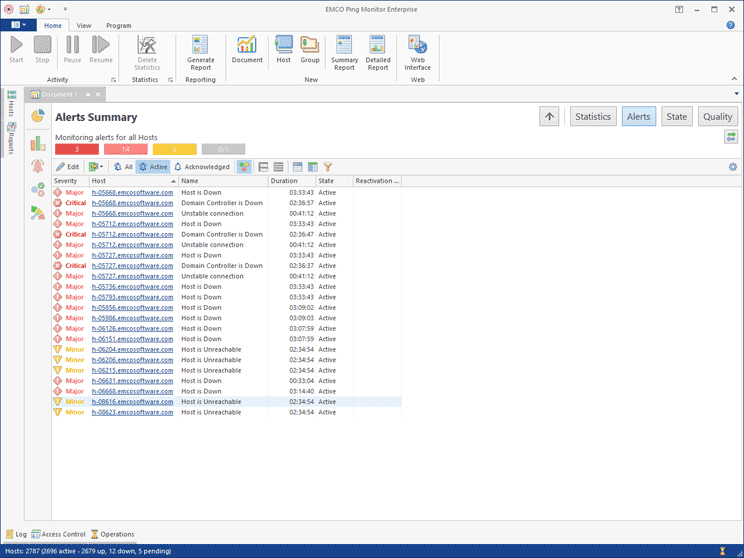This screenshot has width=744, height=558.
Task: Toggle the All alerts filter
Action: tap(123, 167)
